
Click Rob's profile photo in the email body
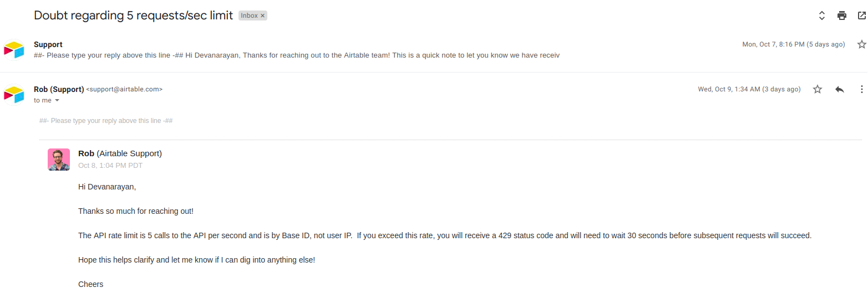[x=59, y=160]
